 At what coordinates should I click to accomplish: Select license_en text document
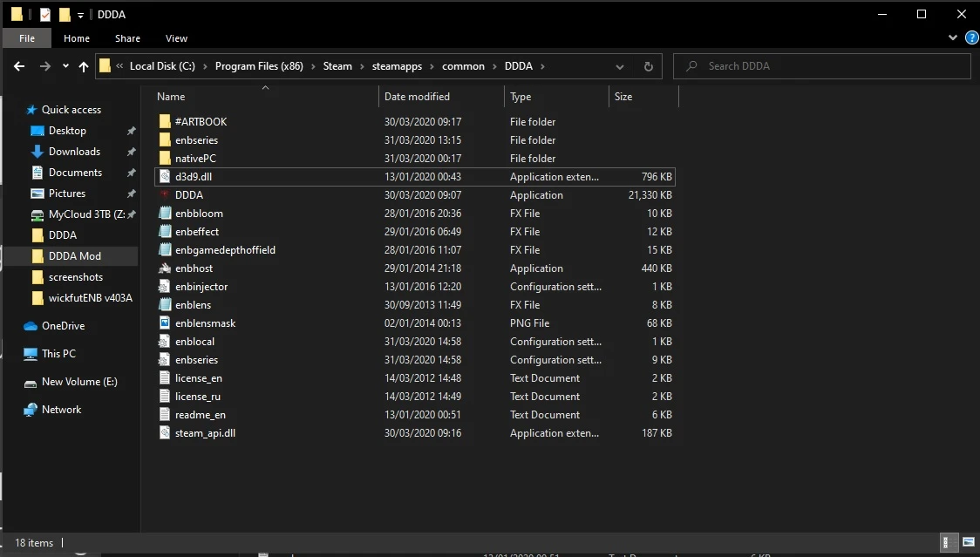coord(198,378)
